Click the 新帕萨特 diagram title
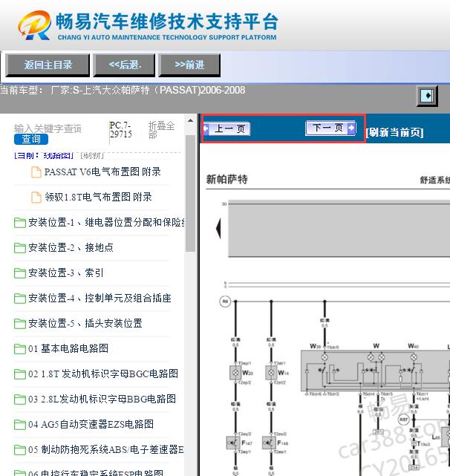The image size is (450, 476). pyautogui.click(x=226, y=180)
